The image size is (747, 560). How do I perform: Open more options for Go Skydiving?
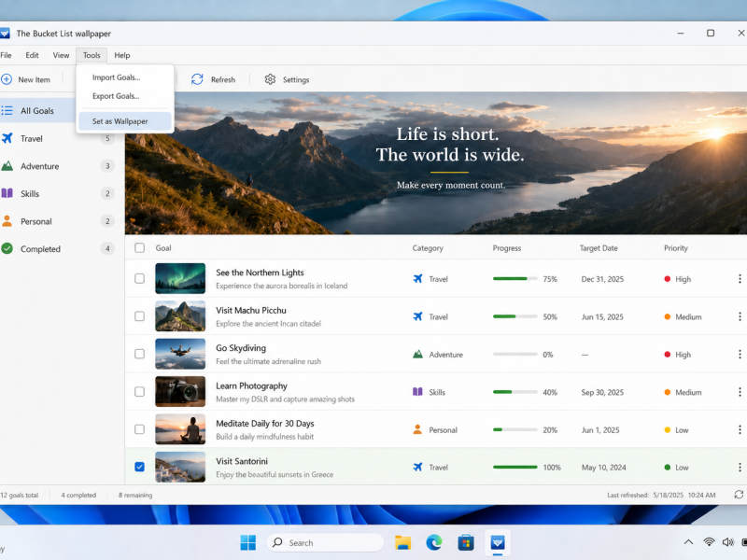pos(740,354)
